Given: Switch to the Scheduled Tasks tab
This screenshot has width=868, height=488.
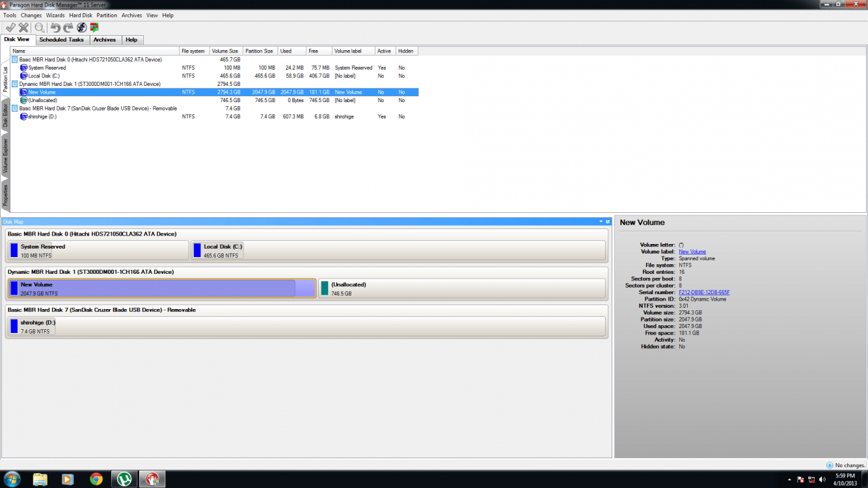Looking at the screenshot, I should click(x=61, y=40).
